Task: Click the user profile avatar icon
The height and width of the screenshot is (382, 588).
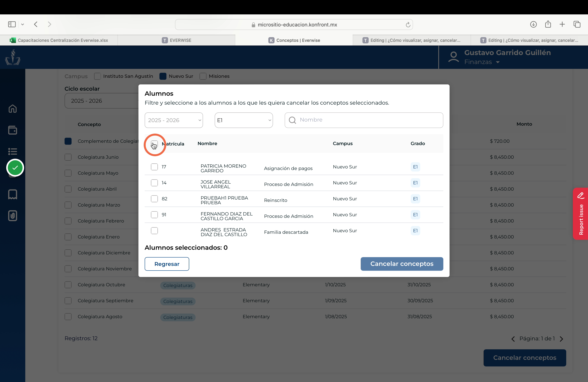Action: pos(454,57)
